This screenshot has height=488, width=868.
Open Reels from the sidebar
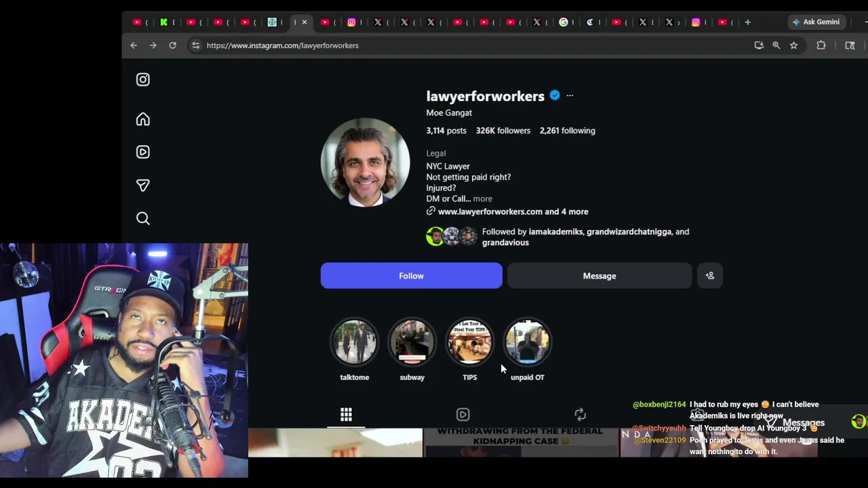tap(143, 152)
